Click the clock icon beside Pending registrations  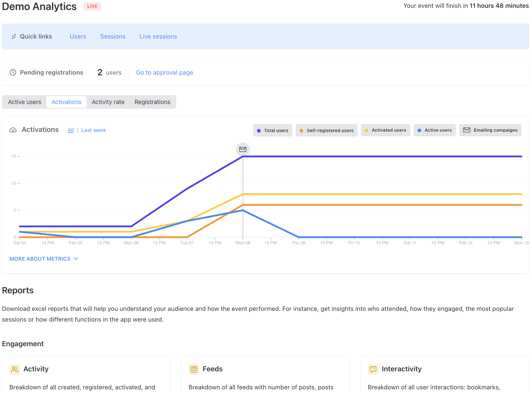point(13,72)
